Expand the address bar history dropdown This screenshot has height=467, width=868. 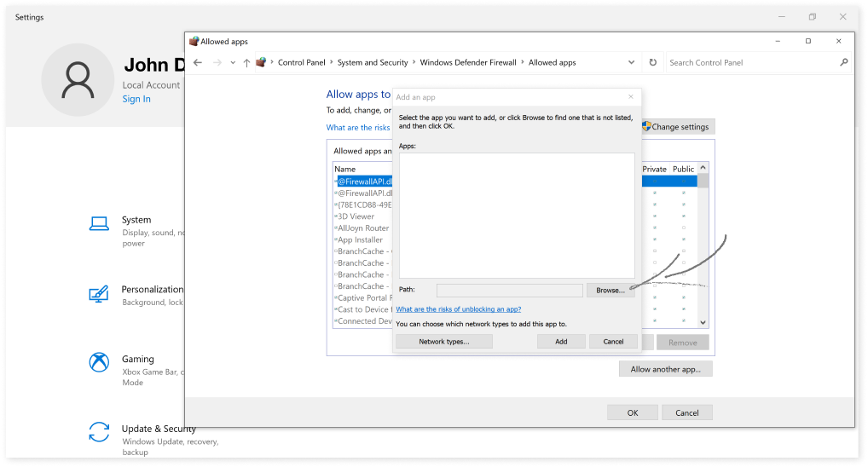click(631, 62)
